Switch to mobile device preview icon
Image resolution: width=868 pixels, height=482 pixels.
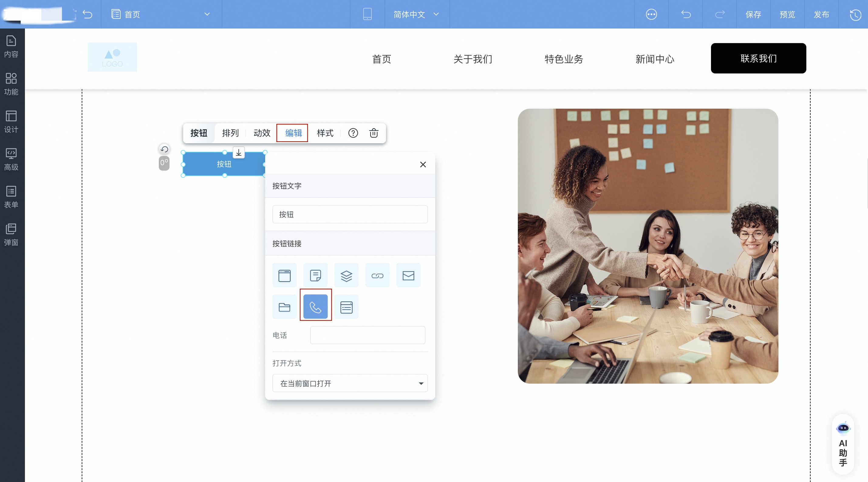point(367,14)
